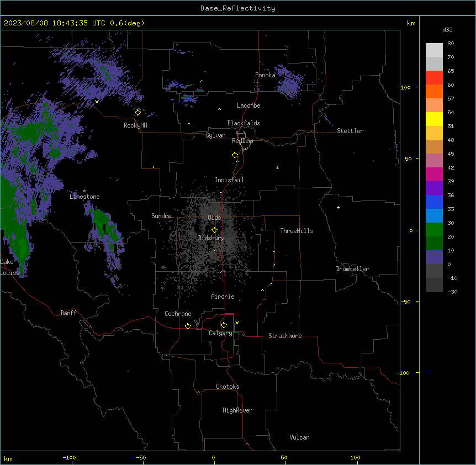
Task: Click the yellow diamond marker above Didsbury
Action: coord(214,230)
